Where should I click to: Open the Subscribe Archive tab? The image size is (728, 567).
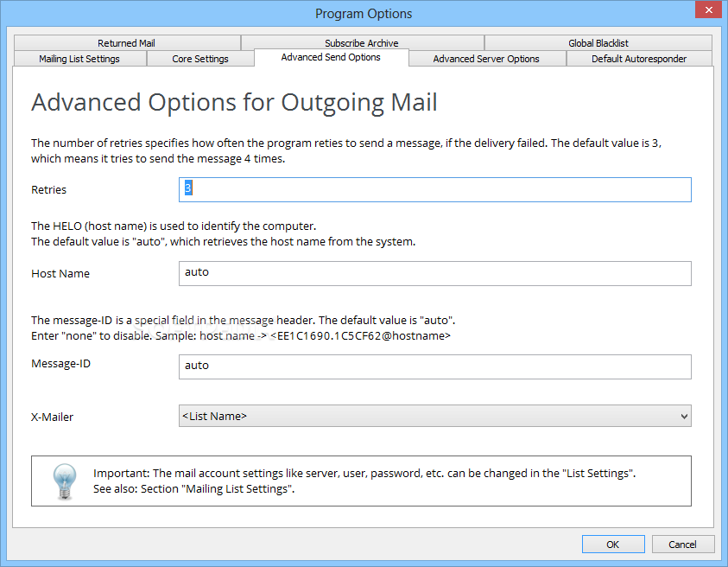click(362, 42)
